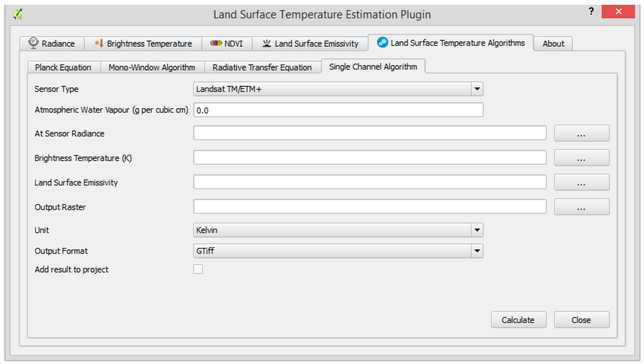Image resolution: width=644 pixels, height=364 pixels.
Task: Enable Add result to project checkbox
Action: click(x=198, y=269)
